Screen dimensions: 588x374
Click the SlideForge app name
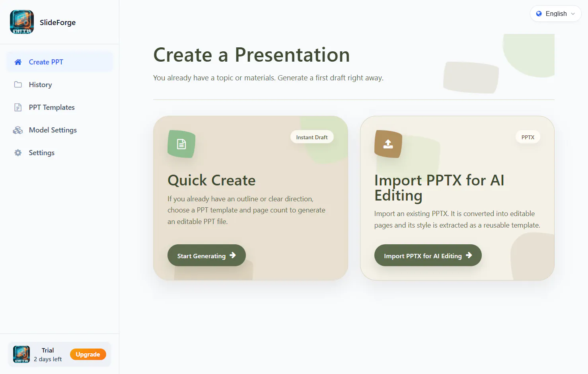58,23
